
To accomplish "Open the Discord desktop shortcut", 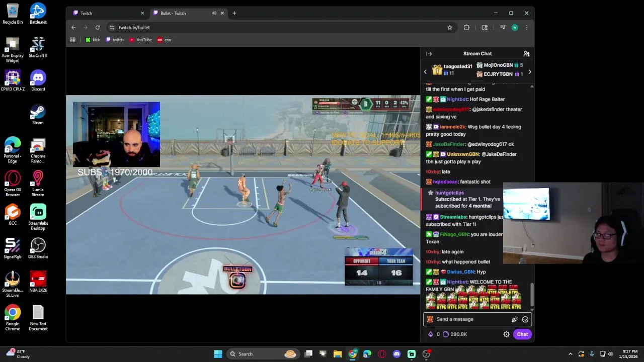I will [38, 80].
